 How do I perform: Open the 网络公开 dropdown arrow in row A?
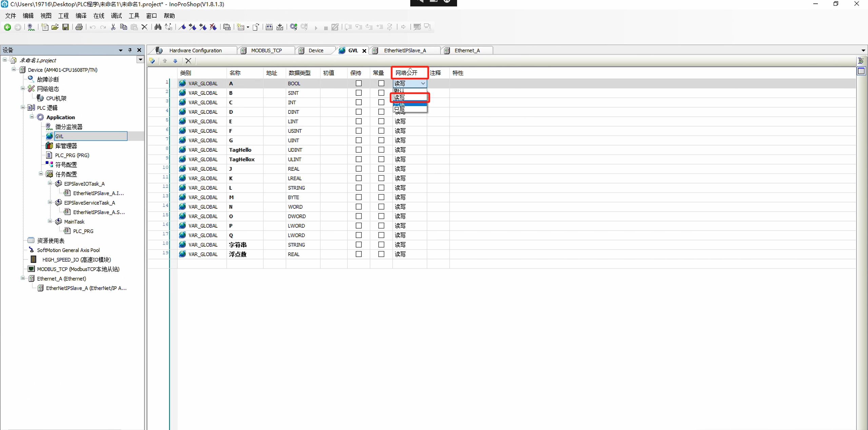coord(423,83)
